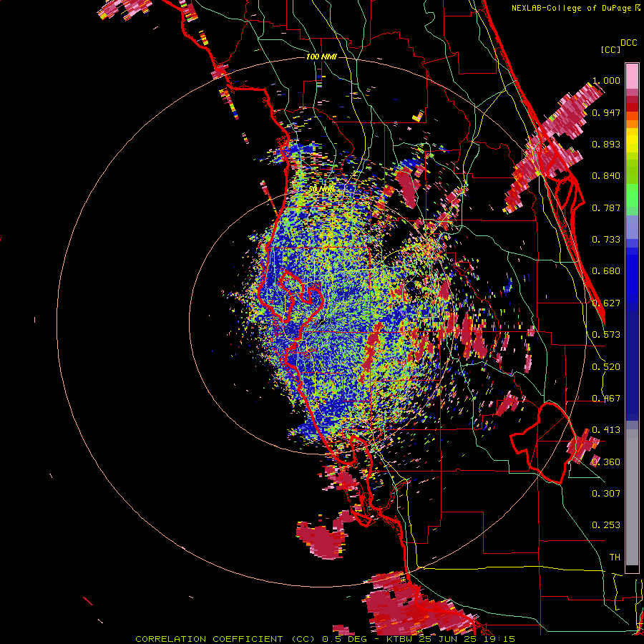Select the 0.627 scale value

pyautogui.click(x=606, y=303)
